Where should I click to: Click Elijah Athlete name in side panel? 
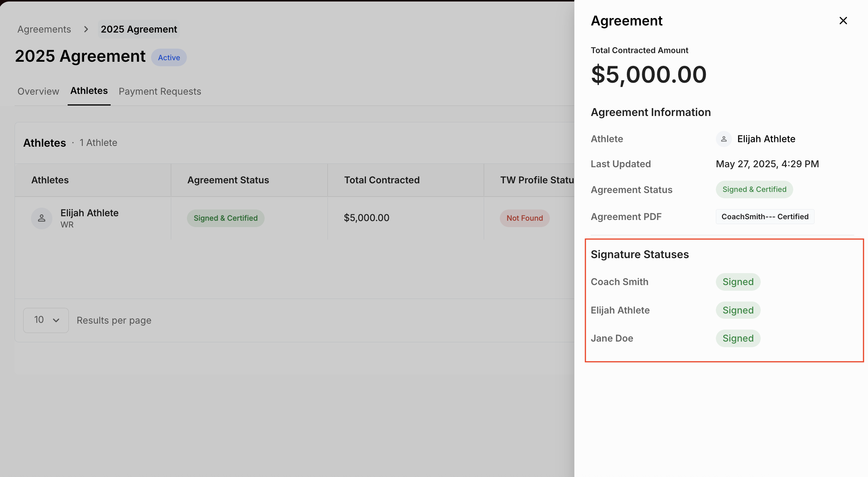pos(766,139)
